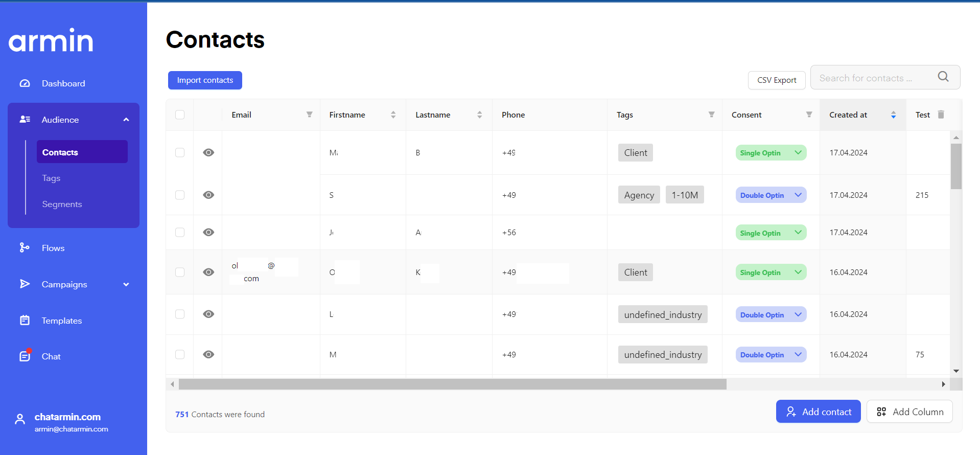
Task: Click the Tags column filter icon
Action: 711,115
